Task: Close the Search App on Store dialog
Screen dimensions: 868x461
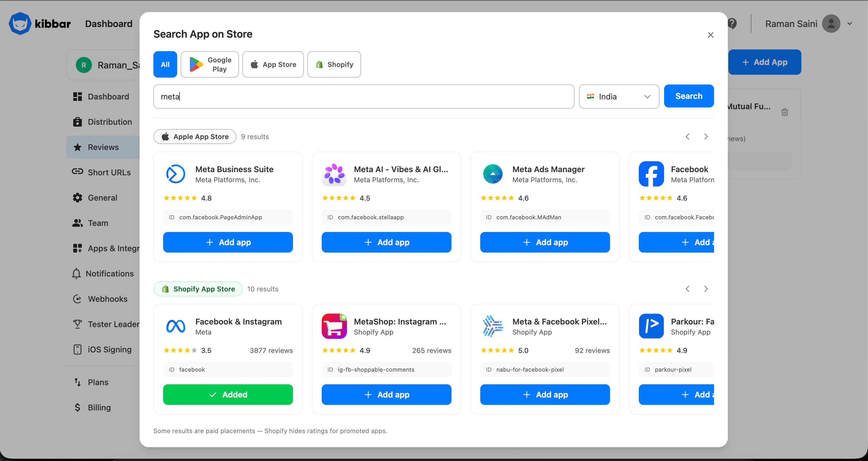Action: pyautogui.click(x=711, y=35)
